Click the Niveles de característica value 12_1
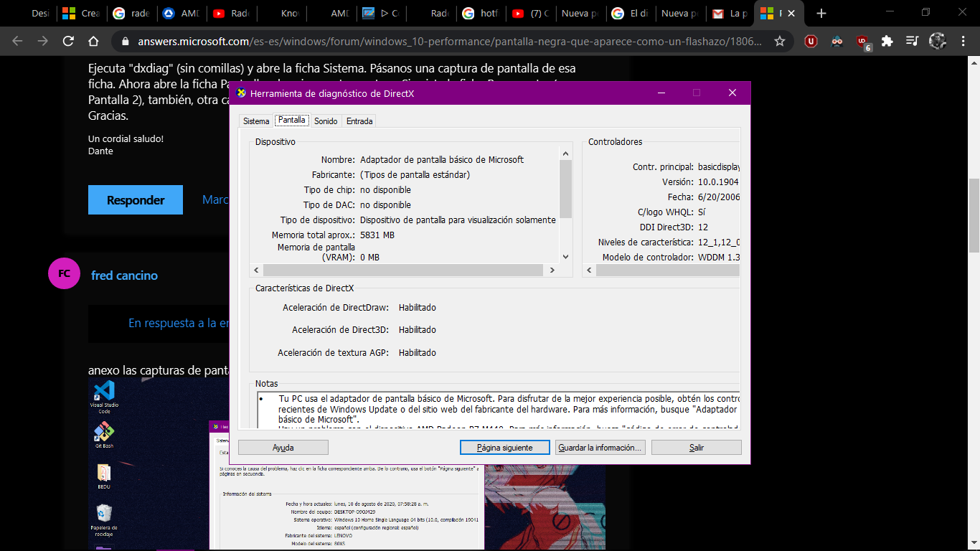Viewport: 980px width, 551px height. (x=719, y=242)
